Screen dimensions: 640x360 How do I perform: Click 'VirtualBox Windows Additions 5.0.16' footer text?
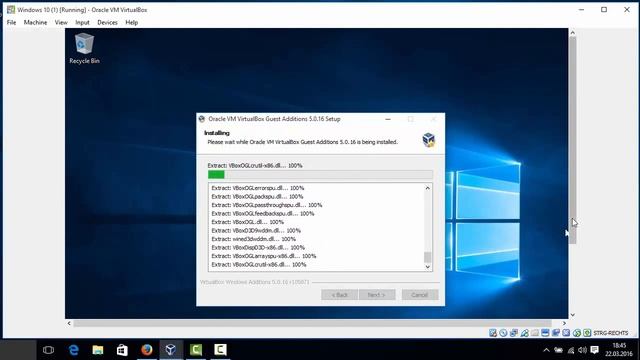click(255, 282)
